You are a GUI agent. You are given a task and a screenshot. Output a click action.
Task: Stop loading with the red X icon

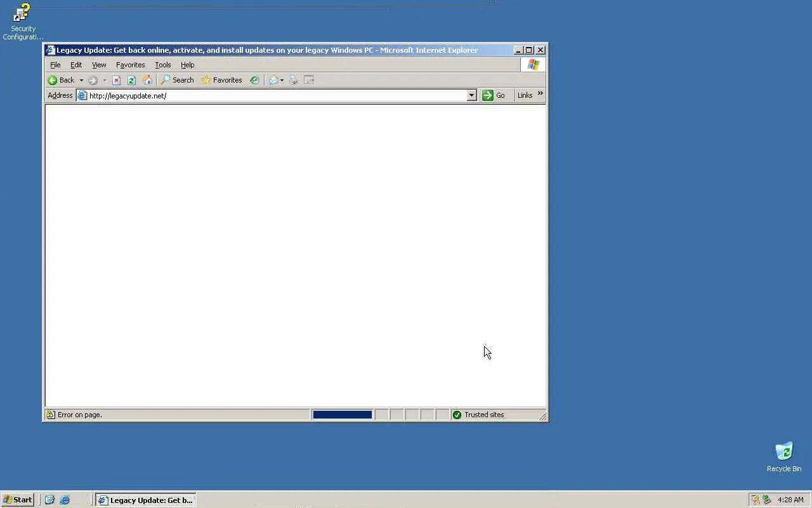(116, 80)
